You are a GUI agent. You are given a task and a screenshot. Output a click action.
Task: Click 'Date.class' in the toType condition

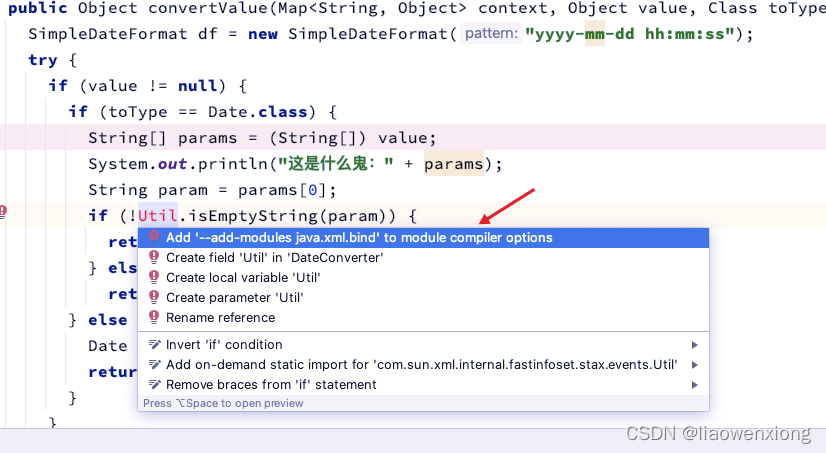(x=258, y=112)
